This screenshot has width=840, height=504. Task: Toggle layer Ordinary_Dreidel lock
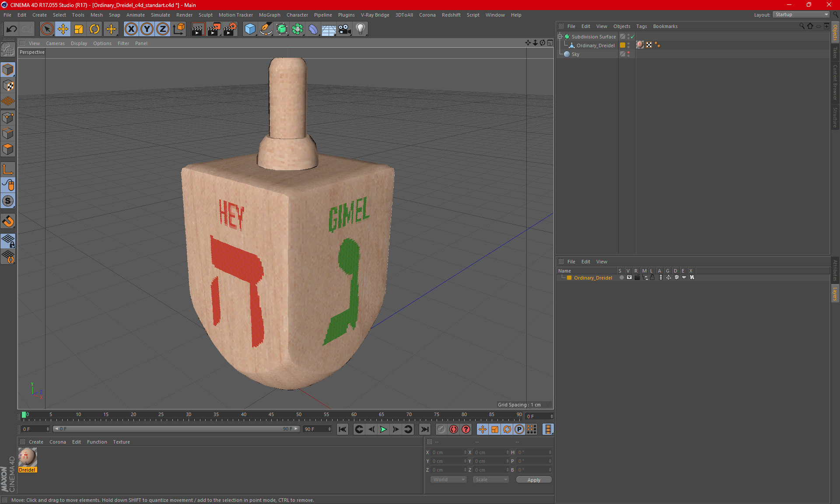pos(652,277)
